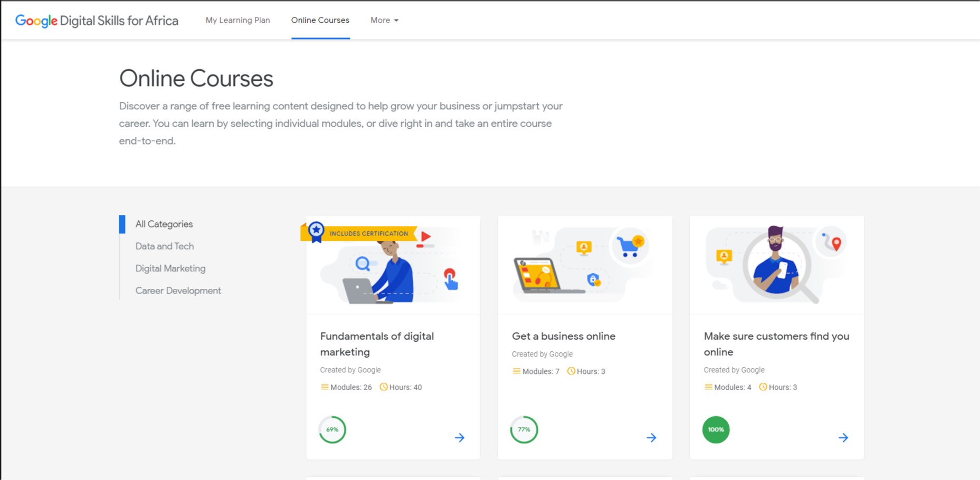Image resolution: width=980 pixels, height=480 pixels.
Task: Click the Modules: 7 text
Action: pyautogui.click(x=541, y=371)
